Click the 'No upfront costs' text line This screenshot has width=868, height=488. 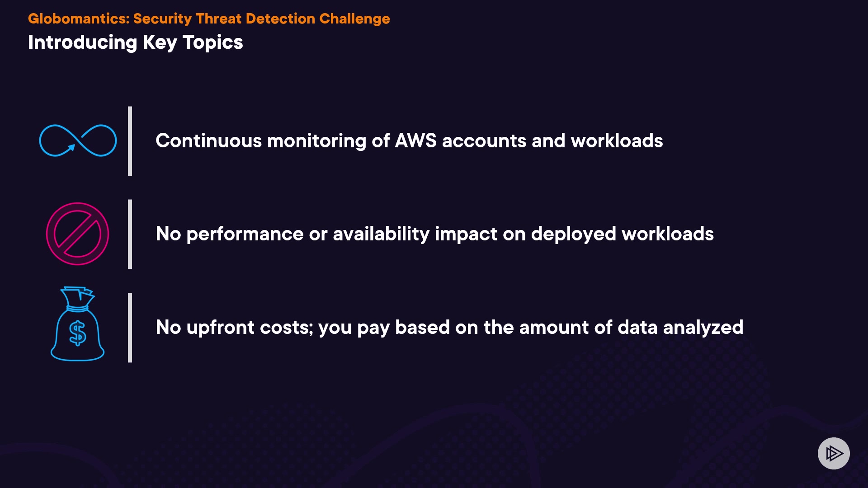449,327
